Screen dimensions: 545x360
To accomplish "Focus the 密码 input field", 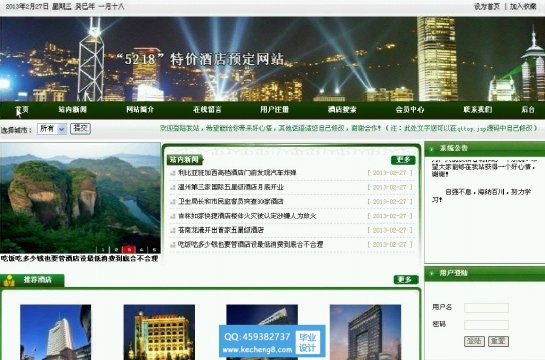I will (486, 325).
